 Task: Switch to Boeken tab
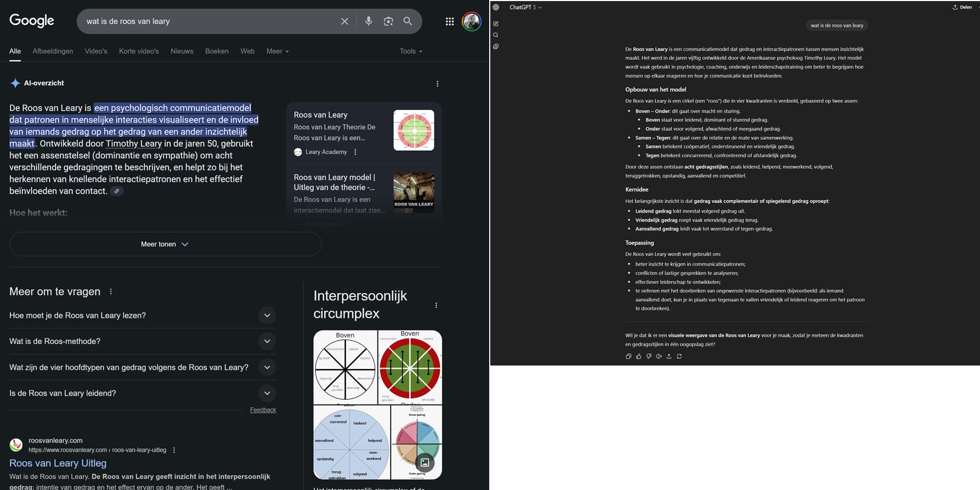(217, 51)
